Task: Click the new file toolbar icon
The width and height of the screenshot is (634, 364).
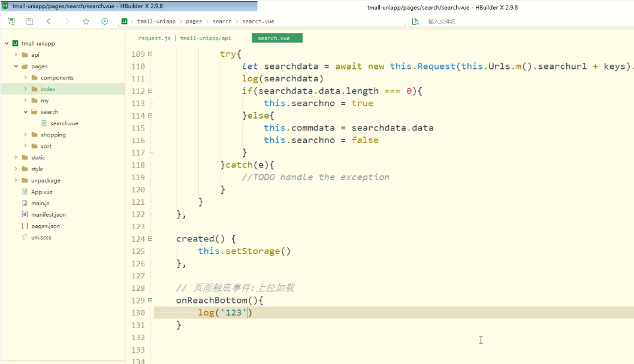Action: [x=11, y=22]
